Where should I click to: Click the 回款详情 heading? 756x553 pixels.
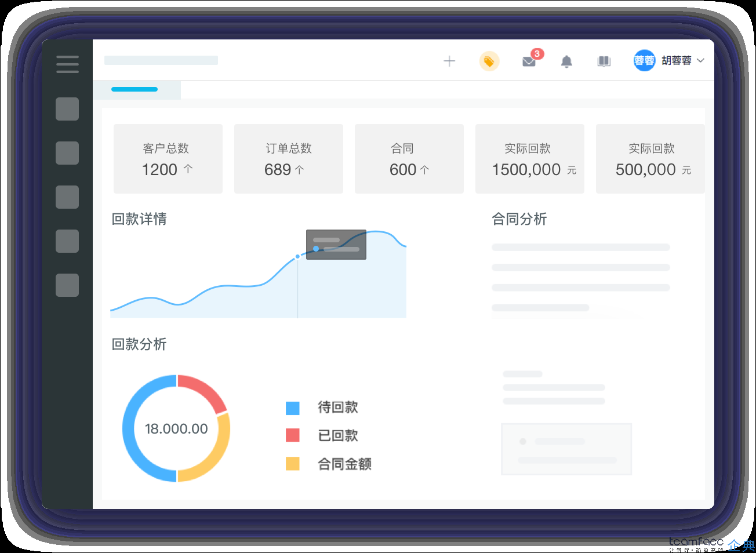[x=139, y=219]
